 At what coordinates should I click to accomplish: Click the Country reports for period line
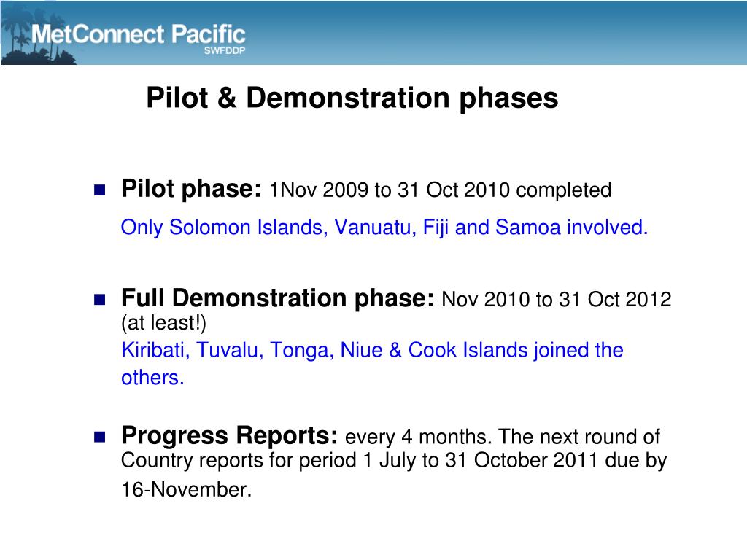(x=393, y=461)
